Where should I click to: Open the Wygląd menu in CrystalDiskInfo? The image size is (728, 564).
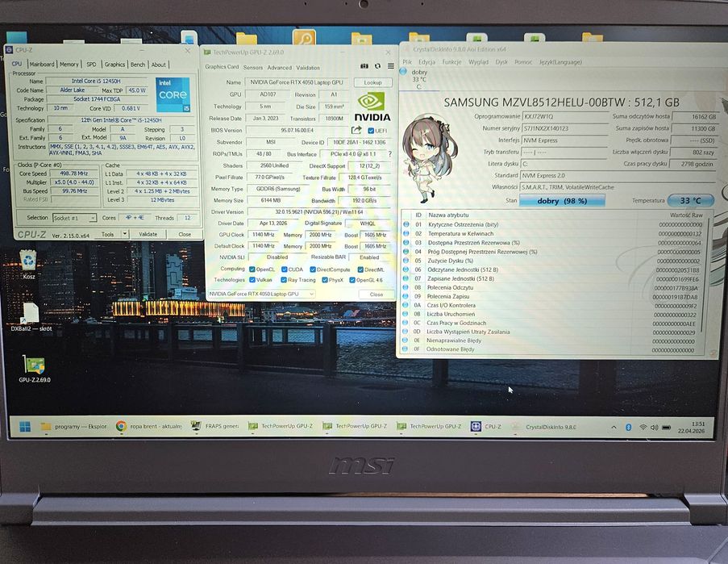[x=478, y=62]
